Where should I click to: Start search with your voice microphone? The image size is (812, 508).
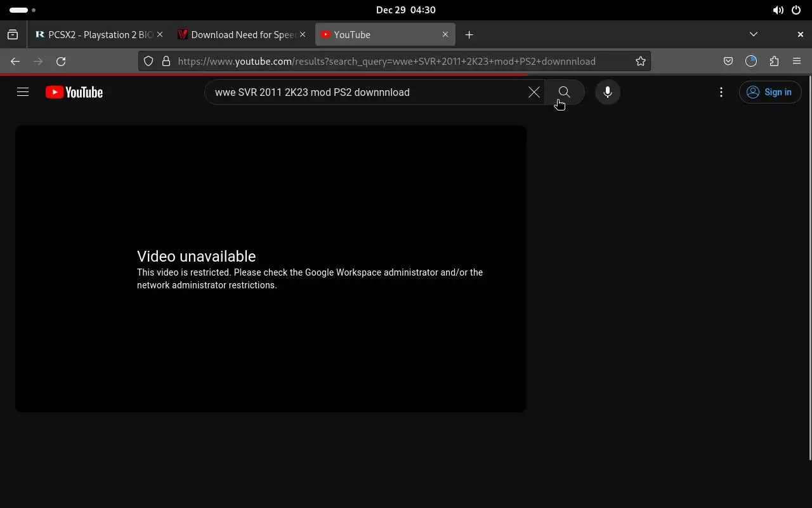607,92
